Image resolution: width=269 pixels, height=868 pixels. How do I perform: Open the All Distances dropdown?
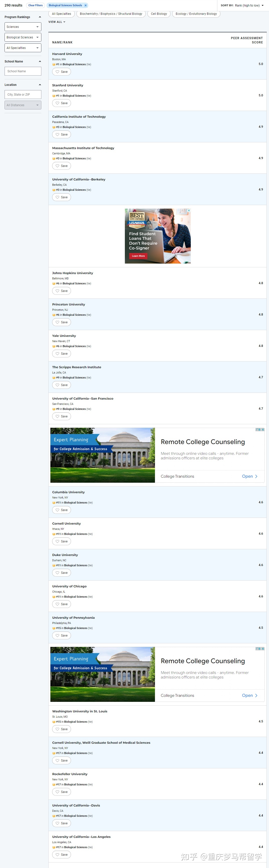click(x=23, y=105)
